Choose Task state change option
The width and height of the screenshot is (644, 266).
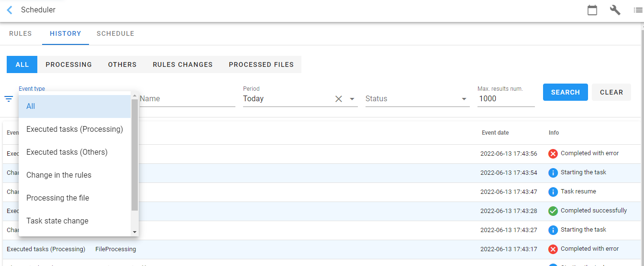[x=75, y=221]
